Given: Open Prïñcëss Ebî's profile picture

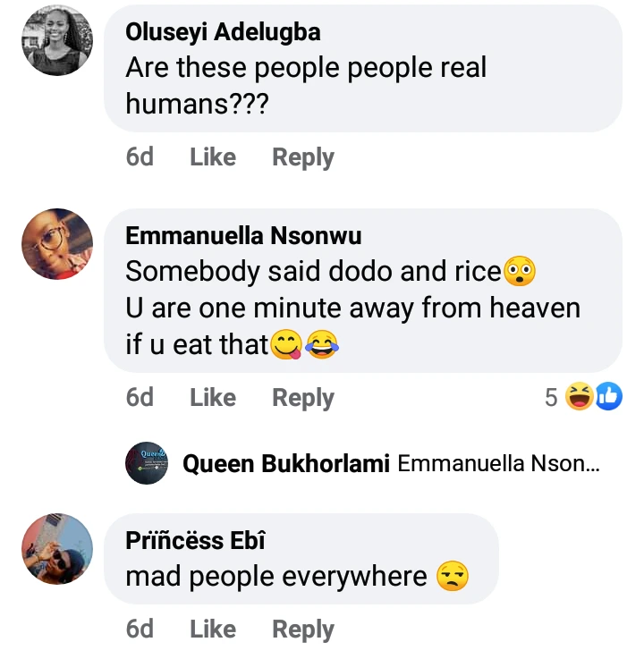Looking at the screenshot, I should 57,549.
